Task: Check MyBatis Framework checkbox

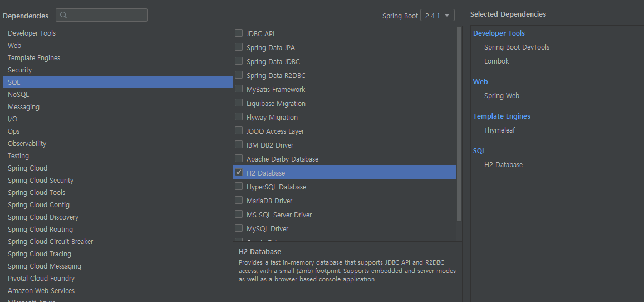Action: 239,89
